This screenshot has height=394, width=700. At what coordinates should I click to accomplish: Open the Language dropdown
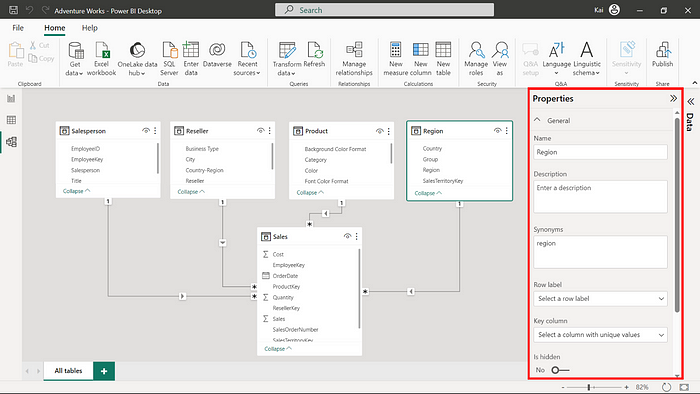point(556,58)
